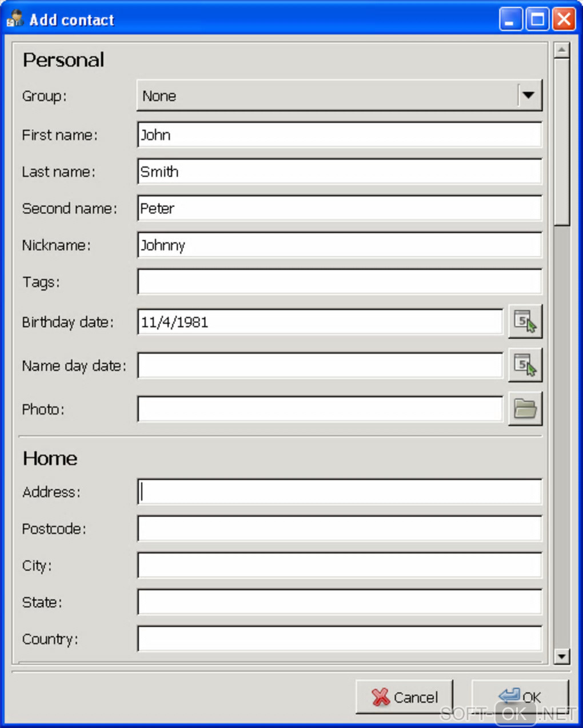Click the Second name field
This screenshot has width=583, height=728.
[340, 208]
